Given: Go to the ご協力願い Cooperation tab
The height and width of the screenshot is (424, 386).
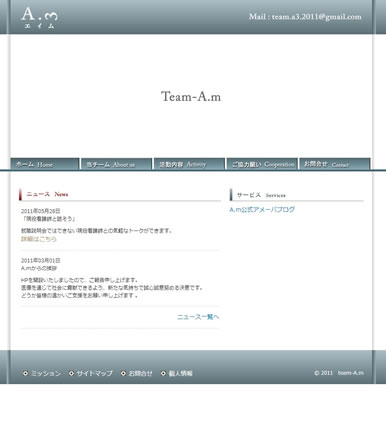Looking at the screenshot, I should click(x=262, y=164).
